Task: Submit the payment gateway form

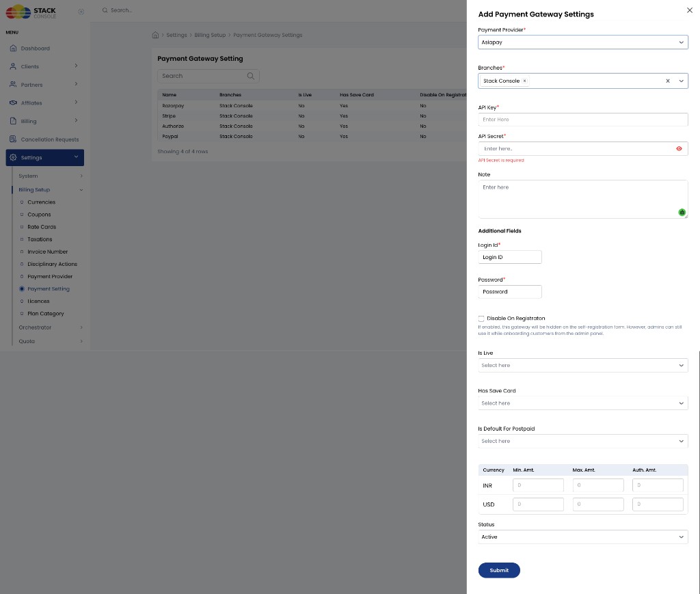Action: 498,570
